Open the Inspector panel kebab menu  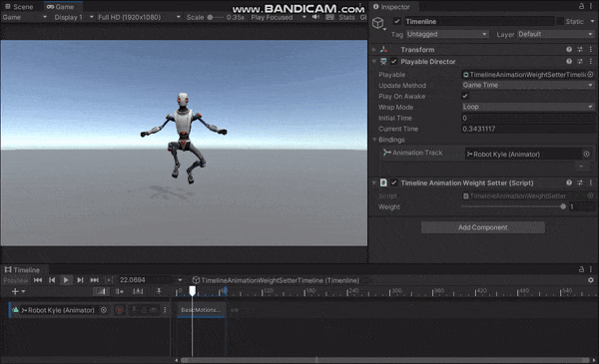(591, 6)
